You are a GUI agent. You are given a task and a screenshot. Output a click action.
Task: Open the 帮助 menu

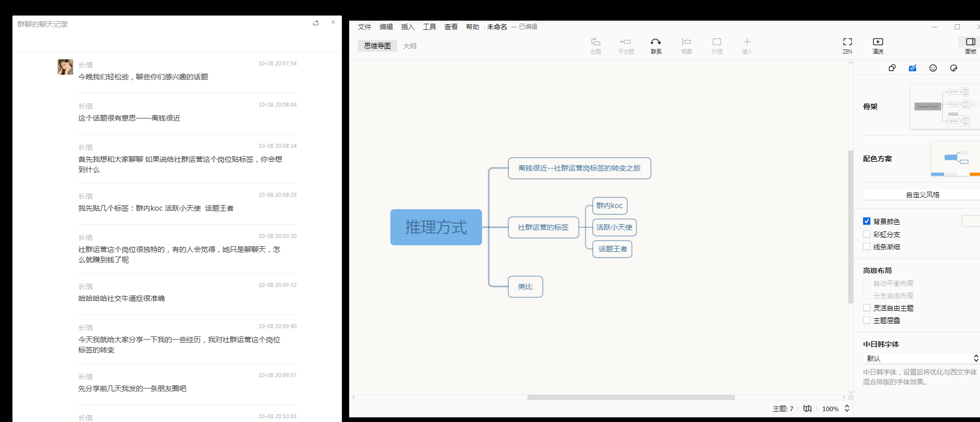coord(473,27)
